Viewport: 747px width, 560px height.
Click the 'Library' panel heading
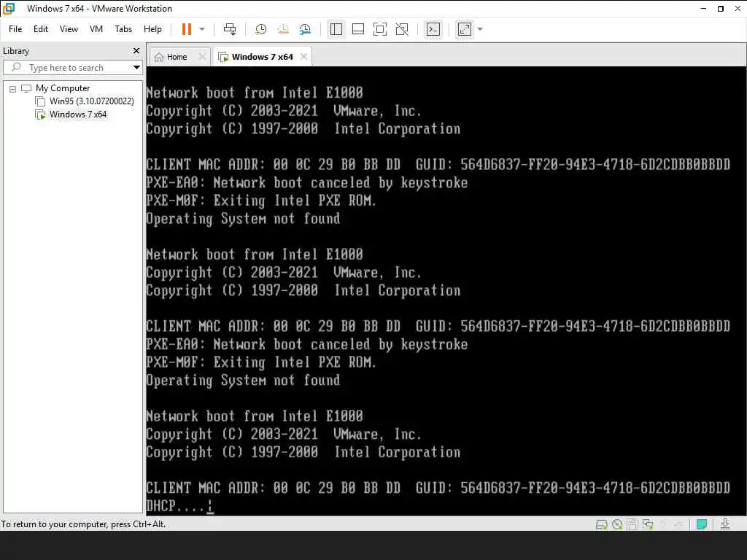tap(16, 51)
